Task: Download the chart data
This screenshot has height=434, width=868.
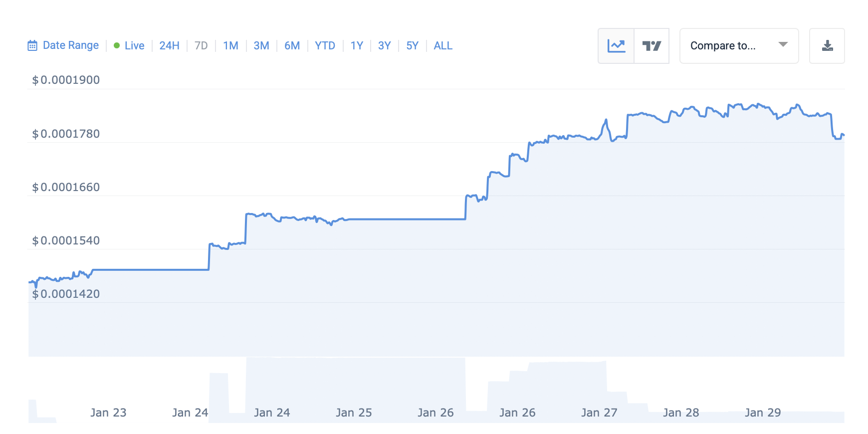Action: pyautogui.click(x=827, y=46)
